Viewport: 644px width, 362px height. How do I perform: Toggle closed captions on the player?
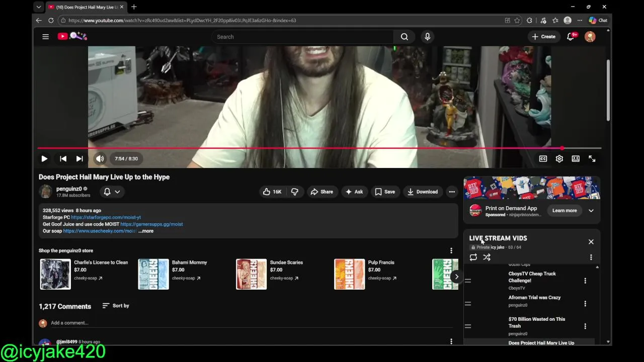pyautogui.click(x=543, y=159)
